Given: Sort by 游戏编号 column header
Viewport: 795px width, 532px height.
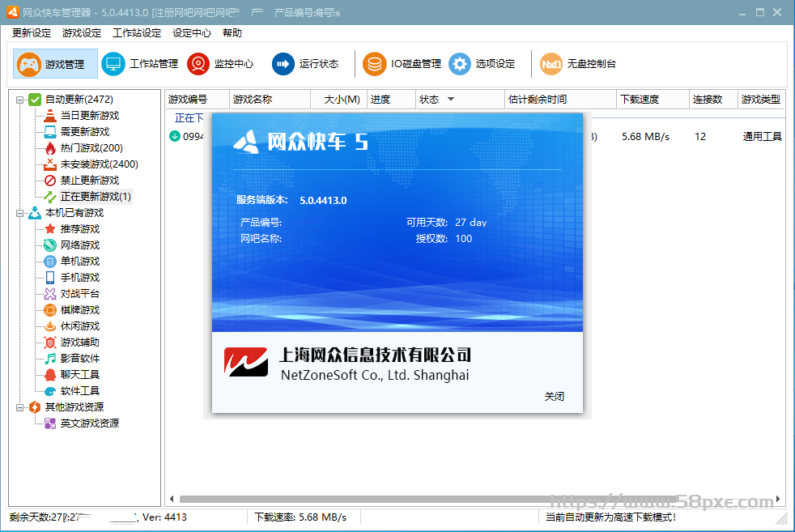Looking at the screenshot, I should [198, 100].
